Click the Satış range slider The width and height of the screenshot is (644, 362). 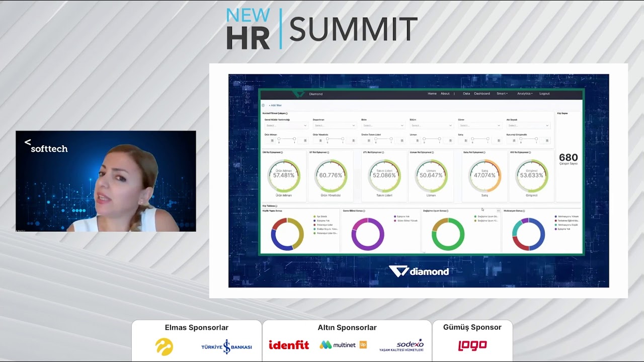[480, 139]
